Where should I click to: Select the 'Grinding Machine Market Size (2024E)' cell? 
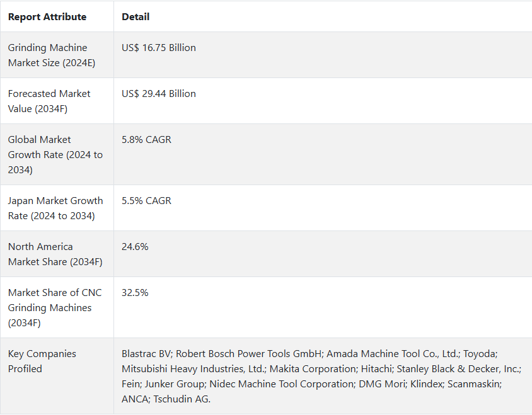[x=57, y=55]
